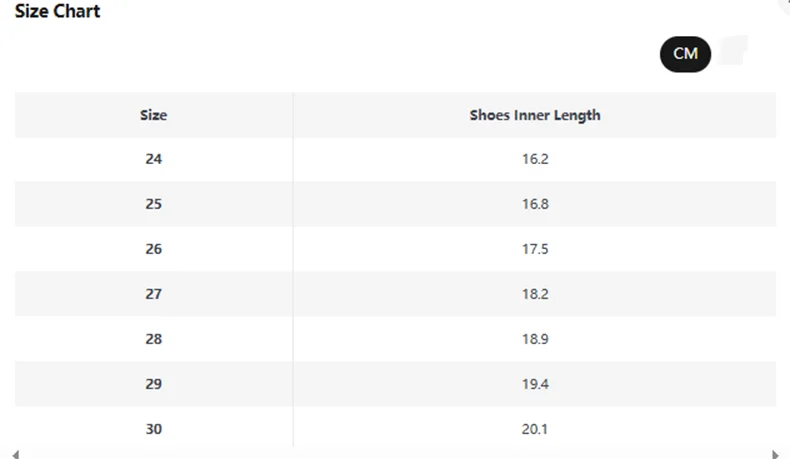
Task: Select the Size column header
Action: tap(154, 115)
